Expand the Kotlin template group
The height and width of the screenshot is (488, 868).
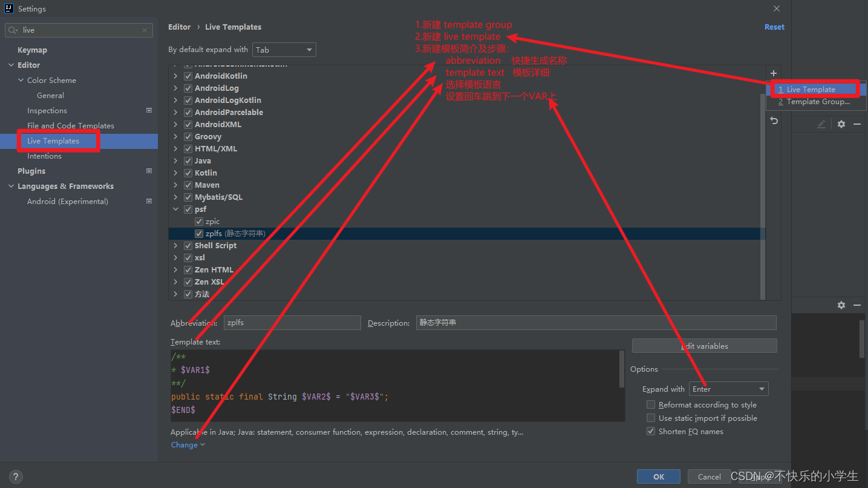pos(175,173)
